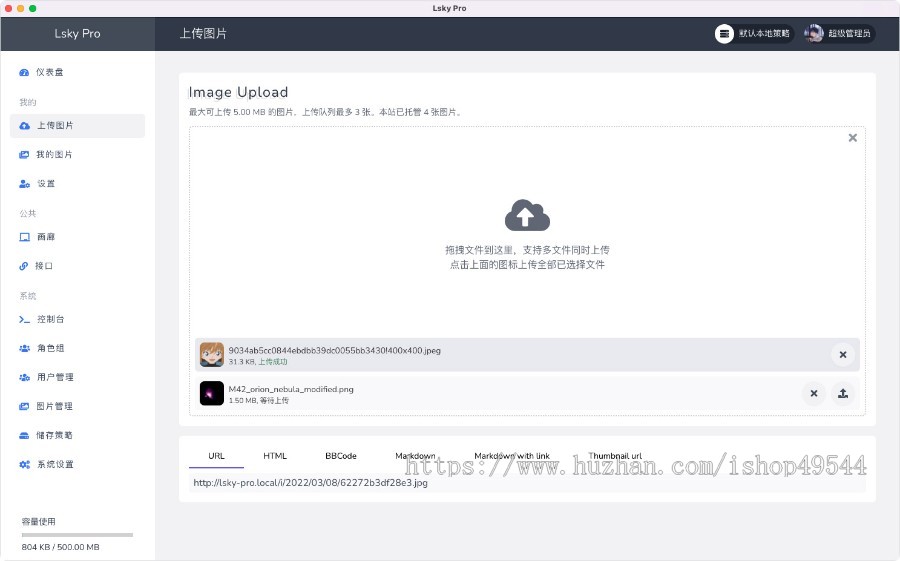Screen dimensions: 900x561
Task: Switch to the HTML tab
Action: pos(275,456)
